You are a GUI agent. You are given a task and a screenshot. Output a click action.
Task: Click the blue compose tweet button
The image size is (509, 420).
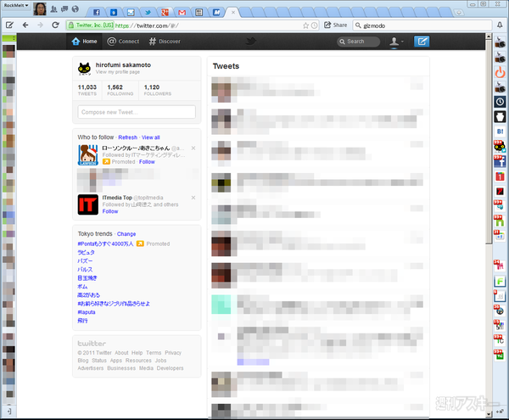point(422,42)
